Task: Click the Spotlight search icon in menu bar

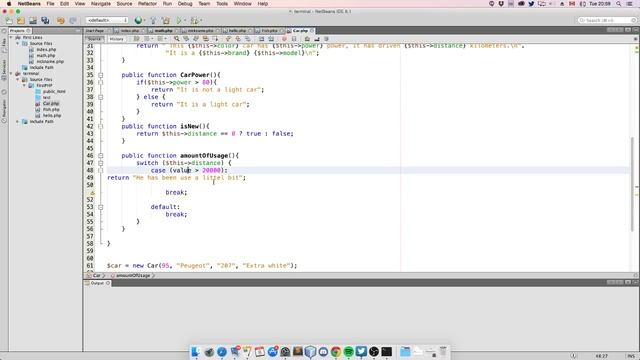Action: [x=619, y=4]
